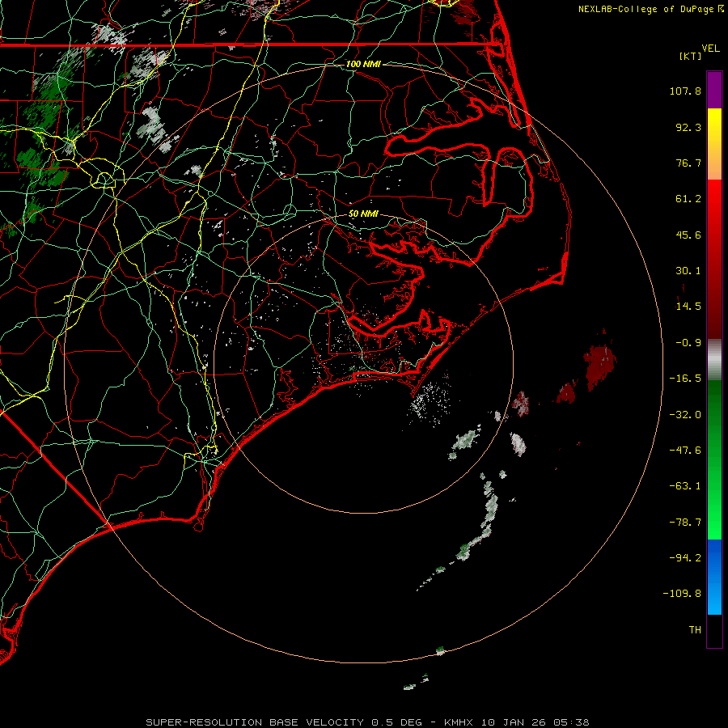Pick the gray near-zero segment of the color bar
This screenshot has width=728, height=728.
point(714,360)
